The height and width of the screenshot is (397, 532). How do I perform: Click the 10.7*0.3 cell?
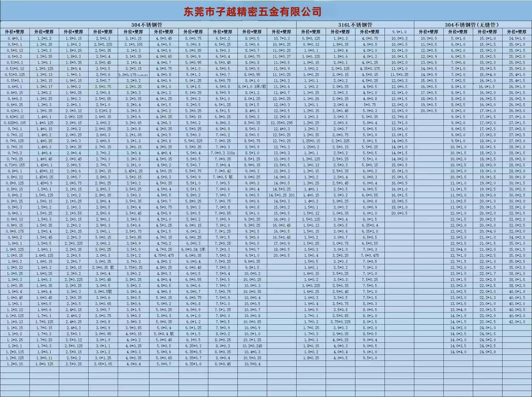(281, 38)
